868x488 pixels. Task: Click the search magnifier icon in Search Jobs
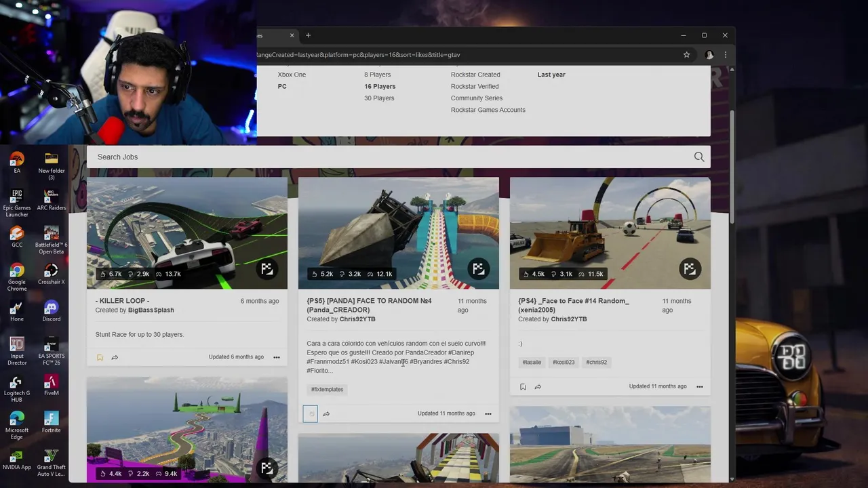click(699, 157)
